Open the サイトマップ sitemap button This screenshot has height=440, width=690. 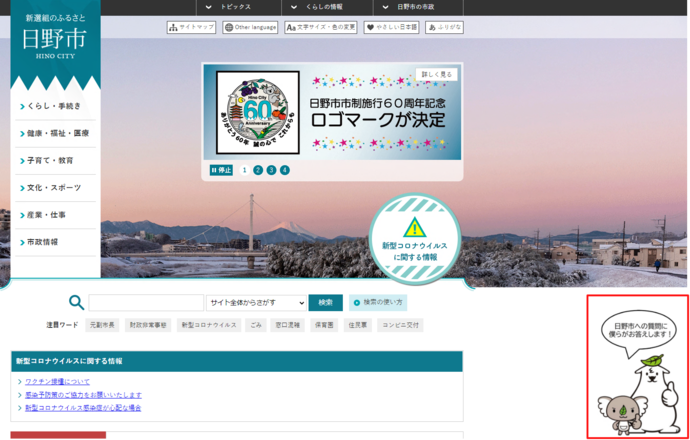pyautogui.click(x=191, y=27)
